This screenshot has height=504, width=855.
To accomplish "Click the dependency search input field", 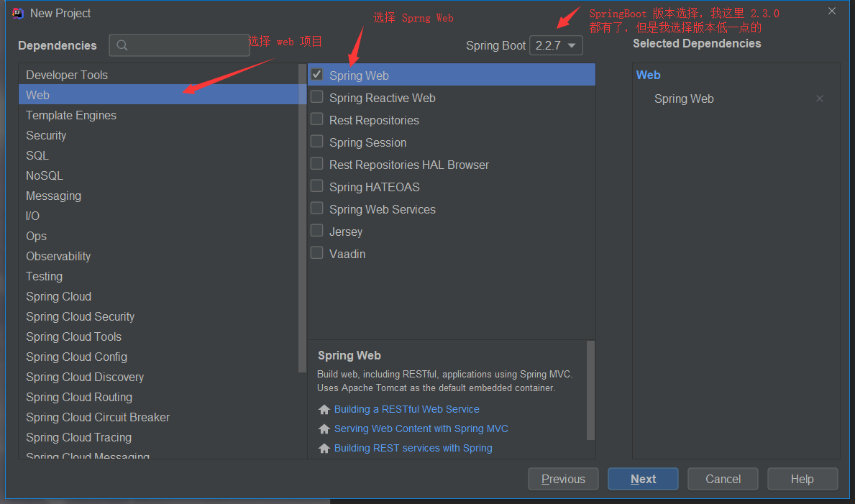I will click(179, 45).
